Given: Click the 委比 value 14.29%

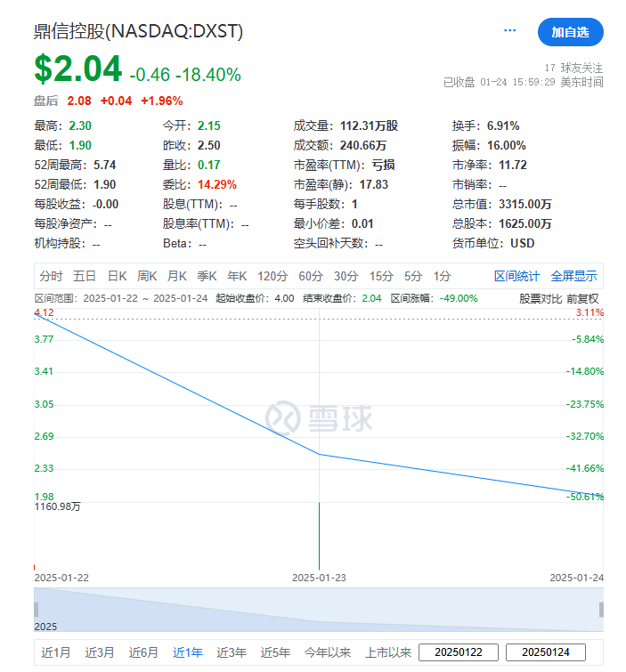Looking at the screenshot, I should (217, 184).
